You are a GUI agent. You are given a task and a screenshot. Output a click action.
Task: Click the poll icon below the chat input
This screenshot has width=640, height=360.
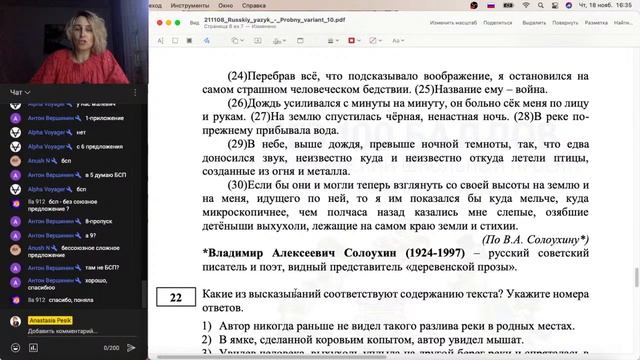pos(33,348)
